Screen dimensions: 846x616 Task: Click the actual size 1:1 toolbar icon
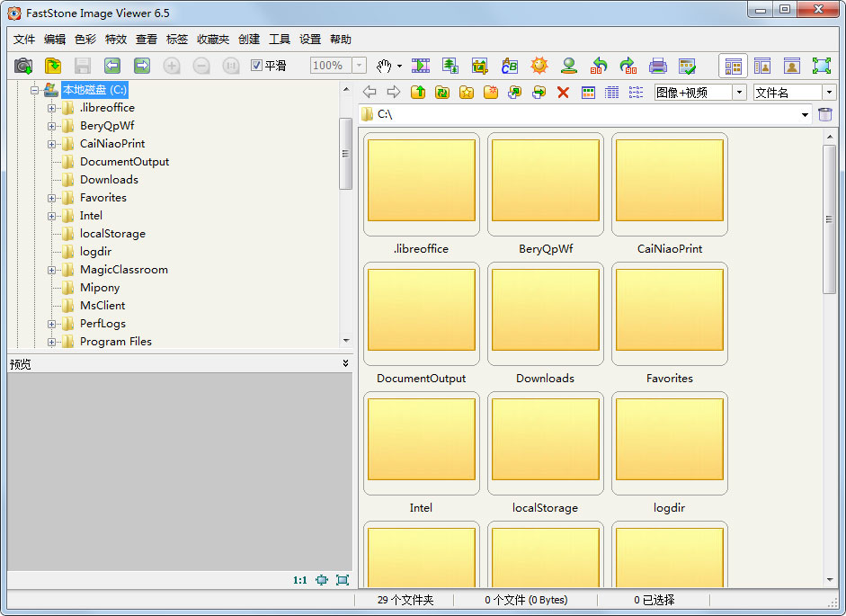tap(231, 66)
